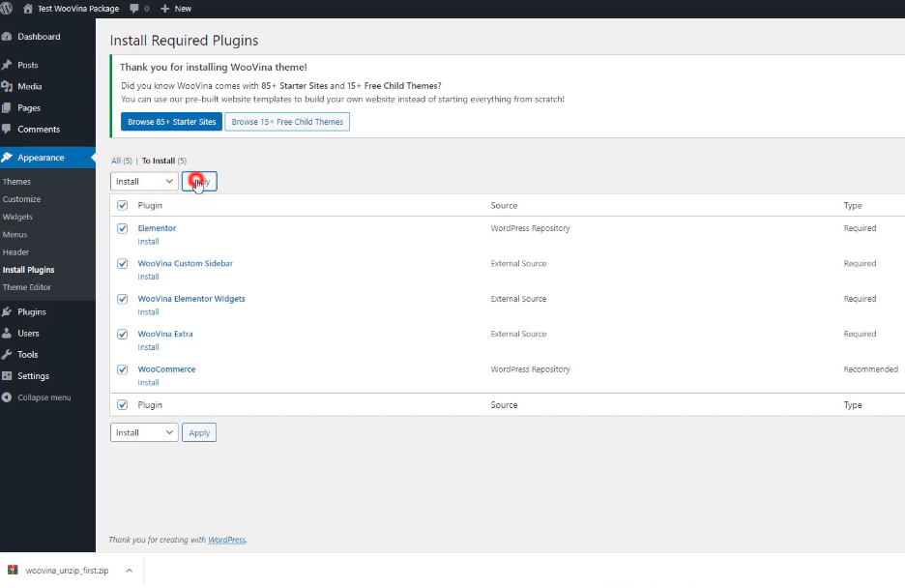The image size is (905, 588).
Task: Click the Plugins plug icon
Action: (x=7, y=312)
